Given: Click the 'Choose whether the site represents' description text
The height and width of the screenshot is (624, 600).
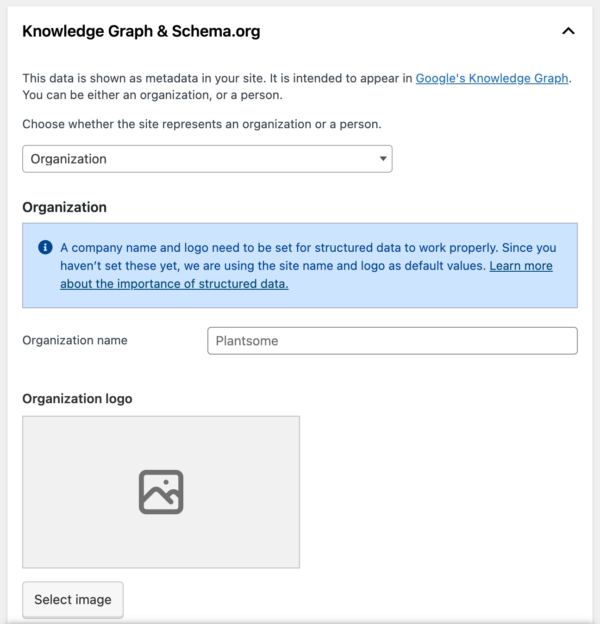Looking at the screenshot, I should (x=202, y=124).
